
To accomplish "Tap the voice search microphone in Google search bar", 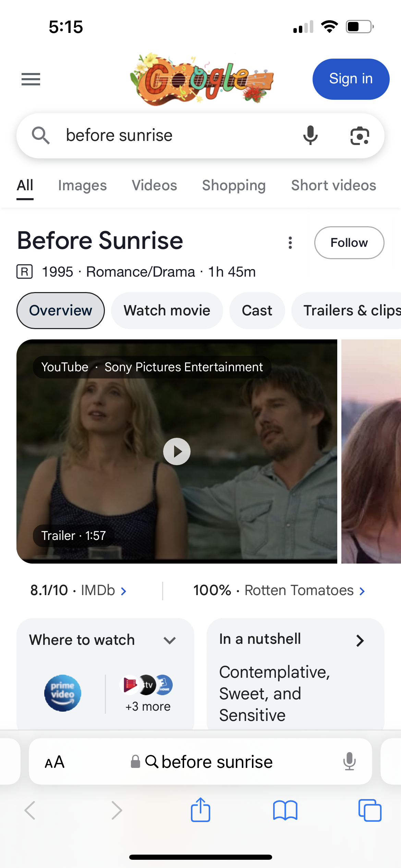I will pos(310,135).
